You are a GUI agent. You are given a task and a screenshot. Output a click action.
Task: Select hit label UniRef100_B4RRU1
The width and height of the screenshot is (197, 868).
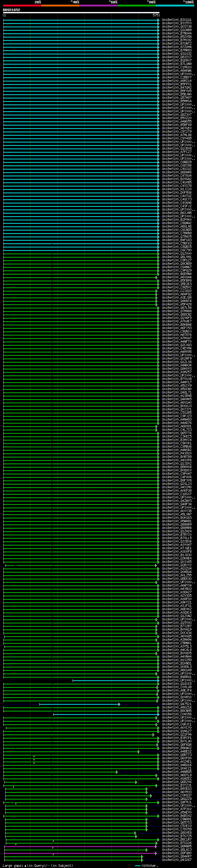click(177, 676)
